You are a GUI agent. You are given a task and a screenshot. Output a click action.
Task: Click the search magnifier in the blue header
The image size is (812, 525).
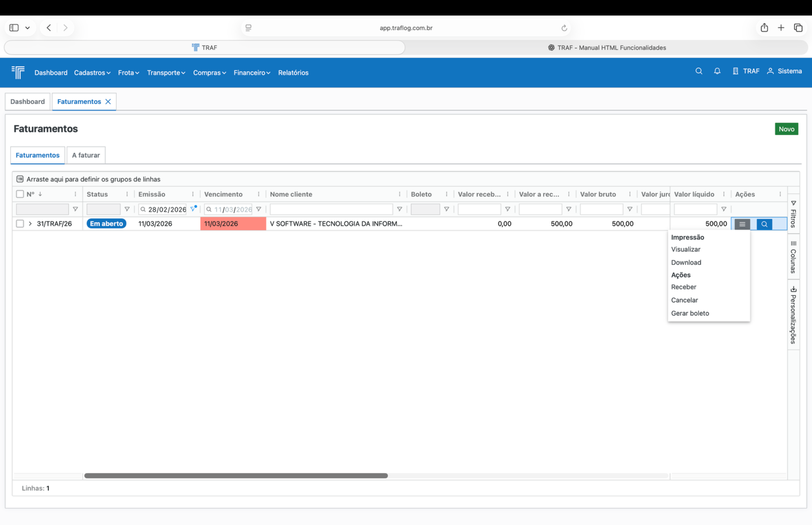pos(699,71)
